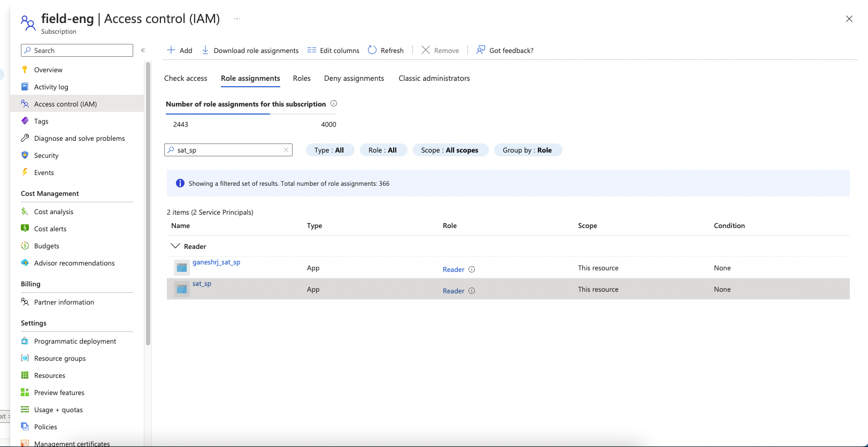
Task: Open the sat_sp service principal link
Action: pos(202,284)
